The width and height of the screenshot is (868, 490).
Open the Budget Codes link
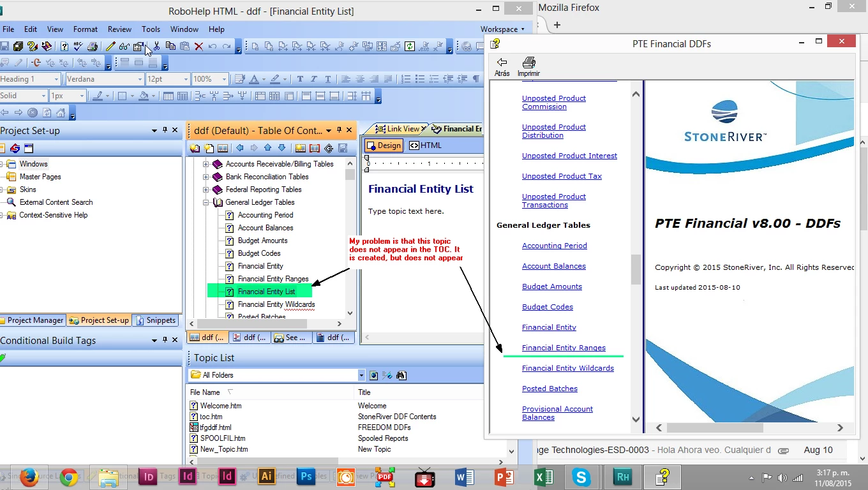[548, 307]
